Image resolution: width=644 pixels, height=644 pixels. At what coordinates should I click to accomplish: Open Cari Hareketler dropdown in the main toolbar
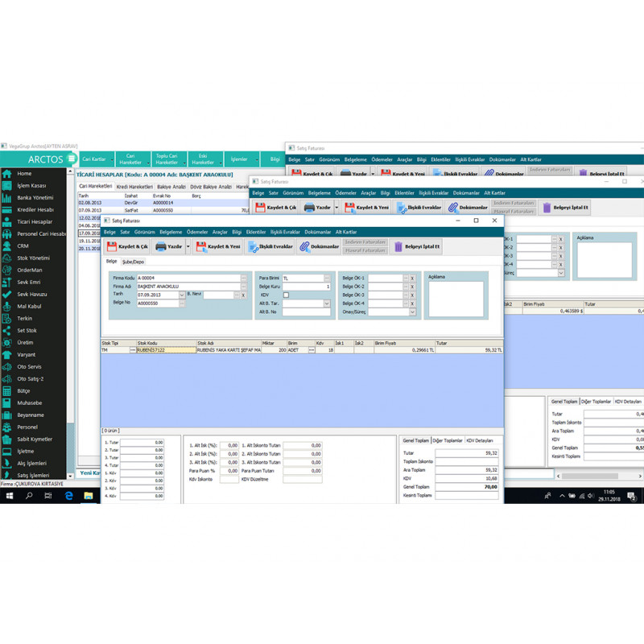pos(133,159)
